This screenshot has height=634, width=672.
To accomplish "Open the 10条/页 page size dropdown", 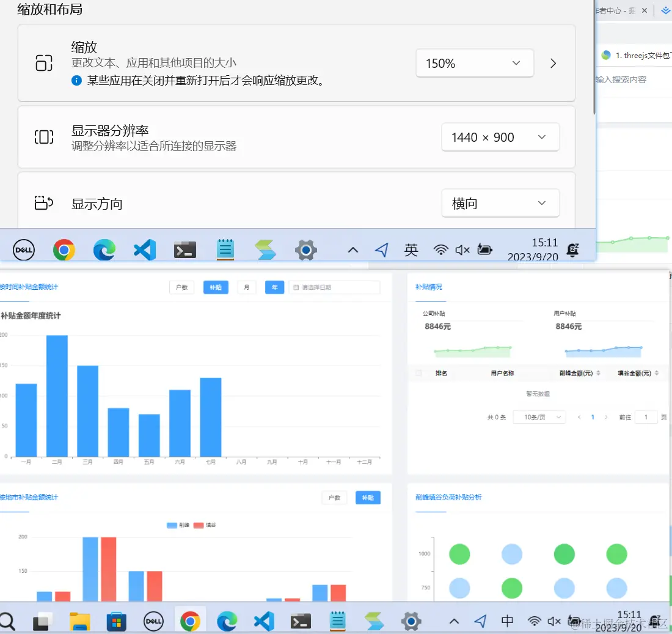I will (539, 417).
